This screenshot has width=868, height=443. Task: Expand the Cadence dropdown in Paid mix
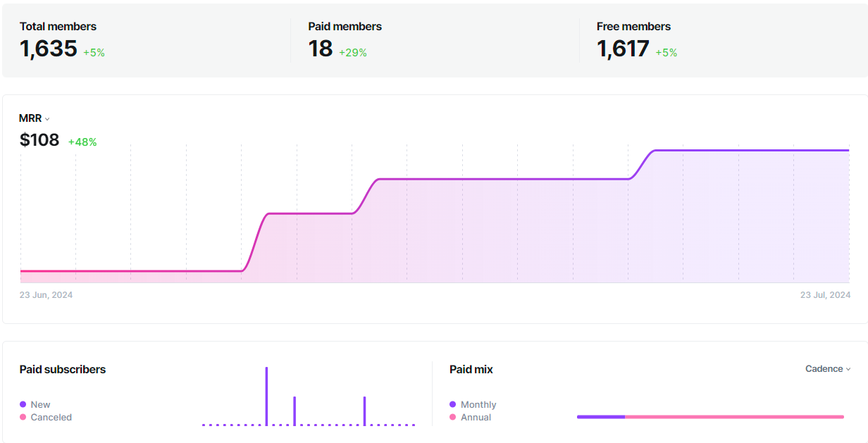coord(827,369)
